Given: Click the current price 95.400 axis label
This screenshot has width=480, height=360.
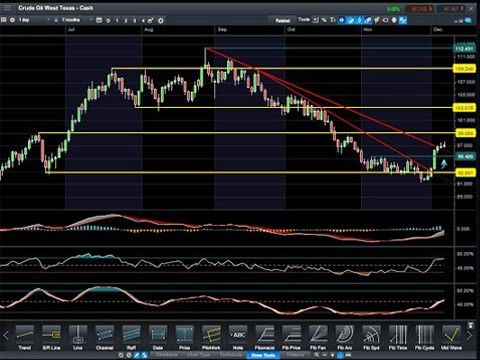Looking at the screenshot, I should coord(465,156).
